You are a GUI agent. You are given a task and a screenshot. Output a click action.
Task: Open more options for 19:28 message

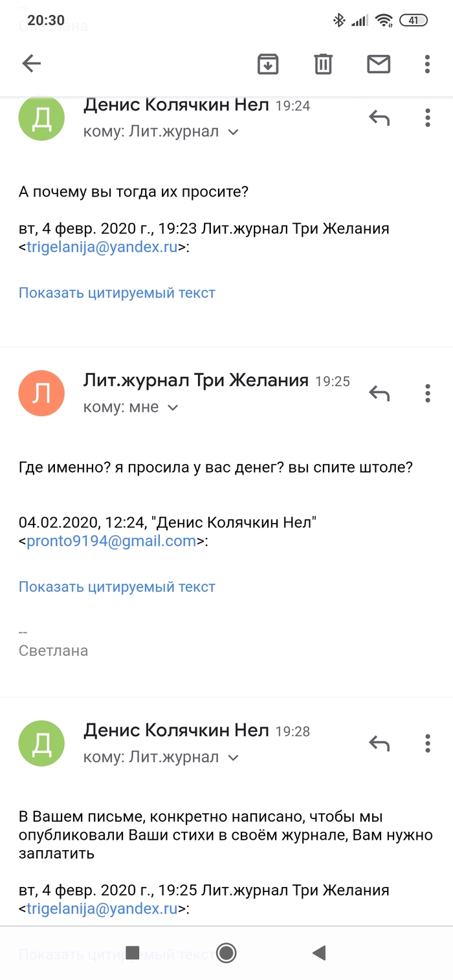427,743
